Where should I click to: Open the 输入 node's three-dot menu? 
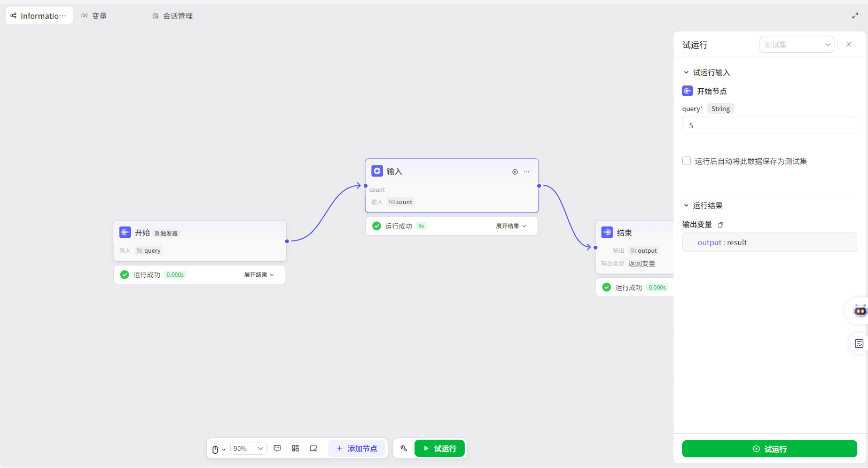tap(527, 171)
